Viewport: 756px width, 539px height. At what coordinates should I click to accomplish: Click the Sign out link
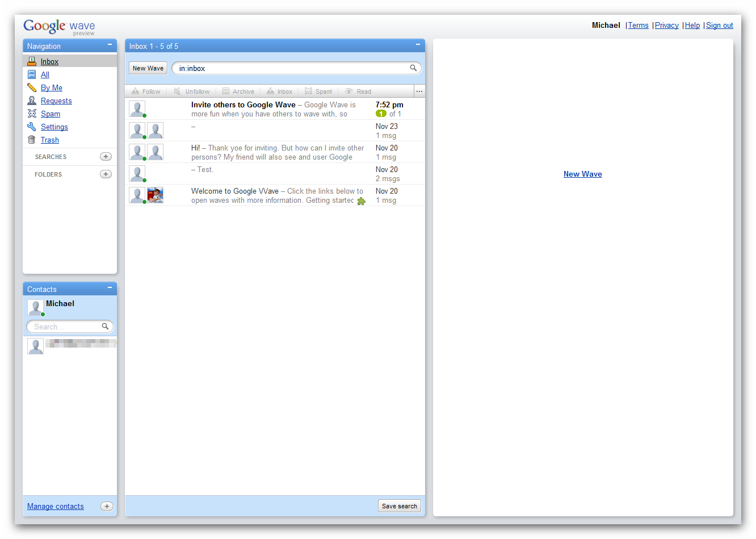click(720, 26)
